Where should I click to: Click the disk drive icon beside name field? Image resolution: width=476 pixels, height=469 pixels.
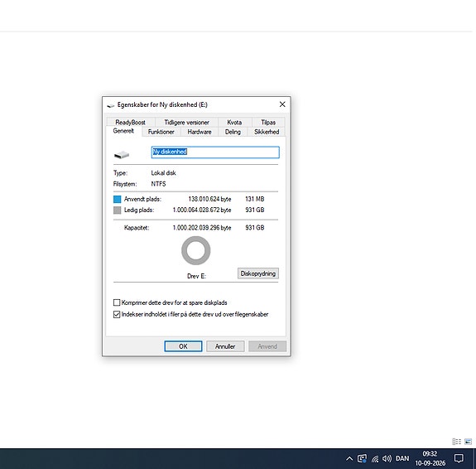(122, 155)
